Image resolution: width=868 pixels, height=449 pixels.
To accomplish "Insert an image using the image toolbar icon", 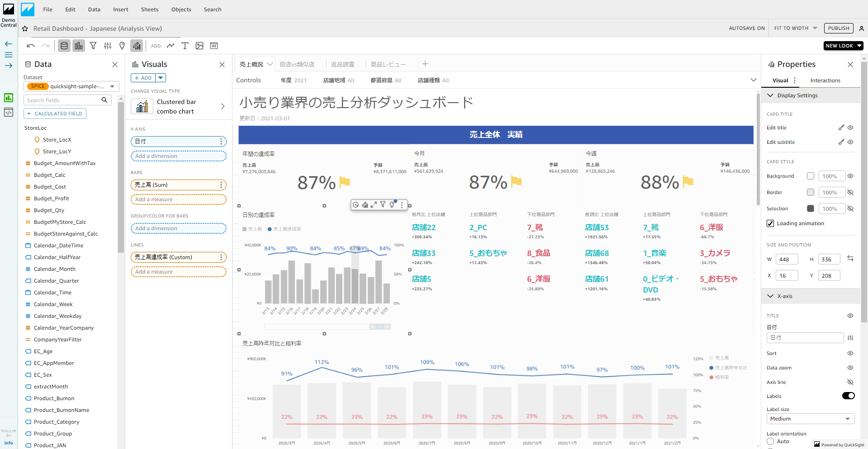I will pos(199,45).
